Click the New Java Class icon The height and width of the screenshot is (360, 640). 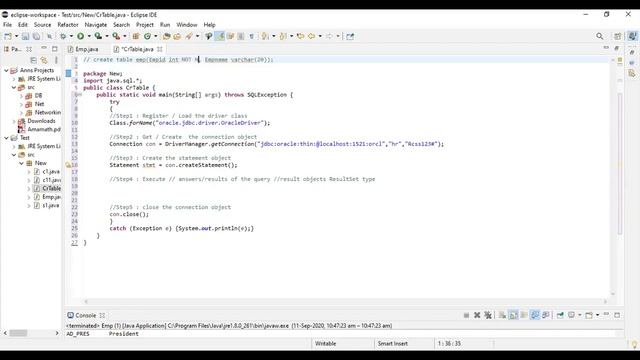(147, 36)
